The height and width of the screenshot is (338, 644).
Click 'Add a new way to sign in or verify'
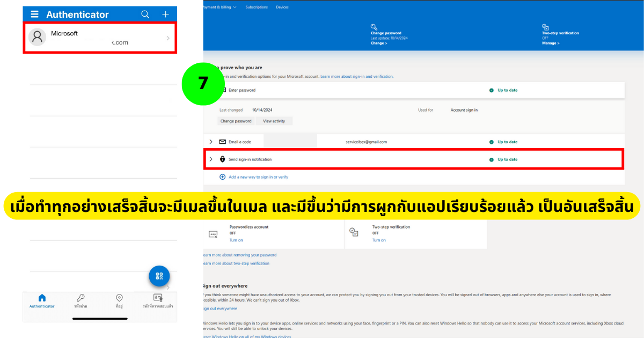coord(258,177)
